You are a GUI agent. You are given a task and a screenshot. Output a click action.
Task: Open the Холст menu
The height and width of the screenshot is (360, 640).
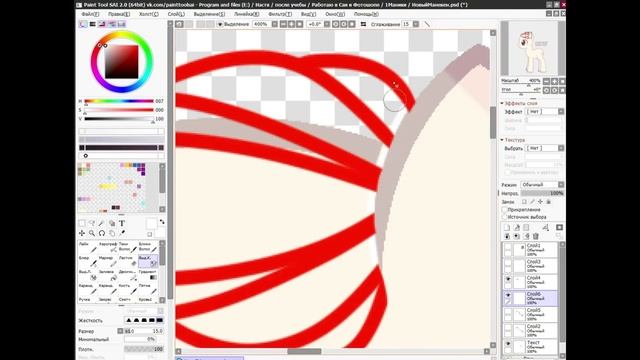[x=149, y=14]
